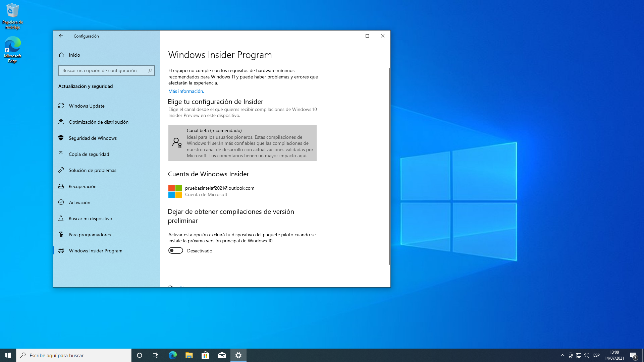
Task: Open the Inicio home icon
Action: click(x=61, y=55)
